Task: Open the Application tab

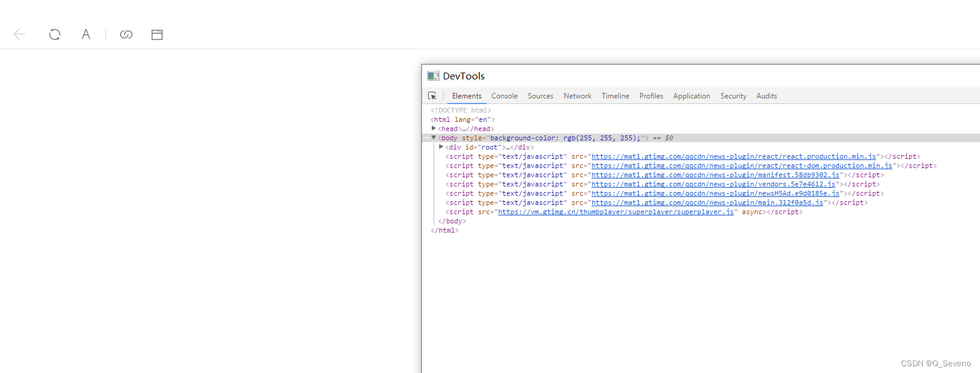Action: (691, 96)
